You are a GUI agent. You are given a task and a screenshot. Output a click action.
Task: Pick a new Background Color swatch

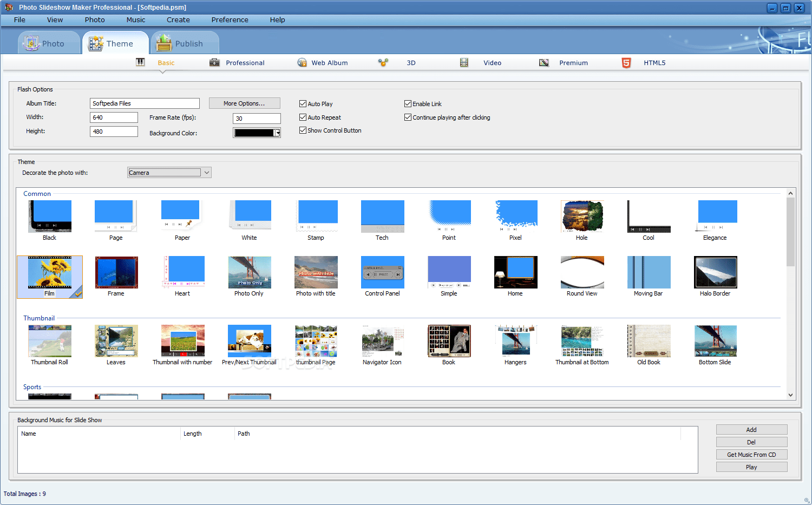[253, 132]
